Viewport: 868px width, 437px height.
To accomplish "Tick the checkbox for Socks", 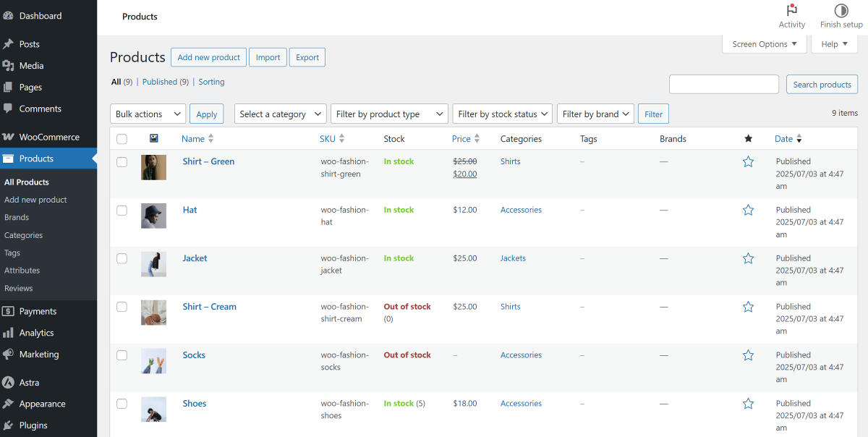I will point(122,355).
